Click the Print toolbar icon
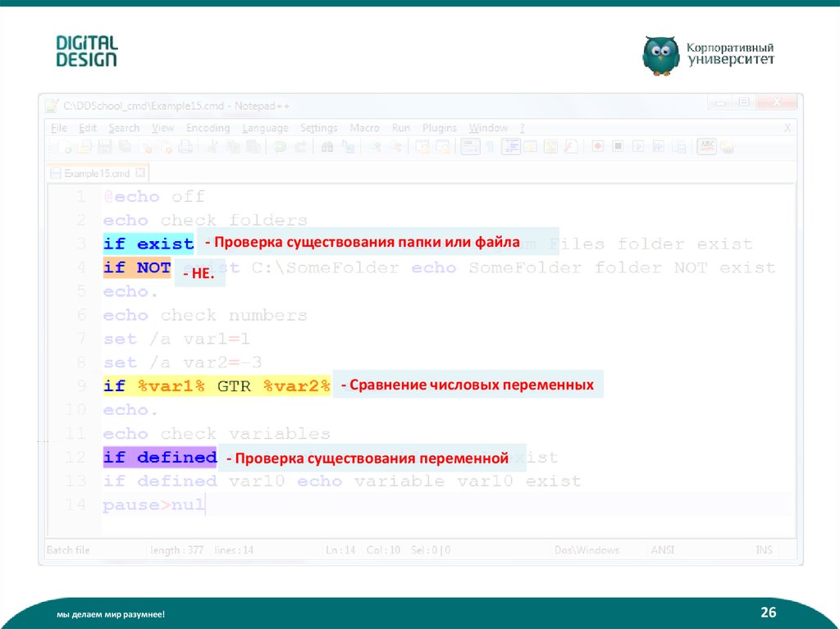Viewport: 840px width, 629px height. click(186, 147)
